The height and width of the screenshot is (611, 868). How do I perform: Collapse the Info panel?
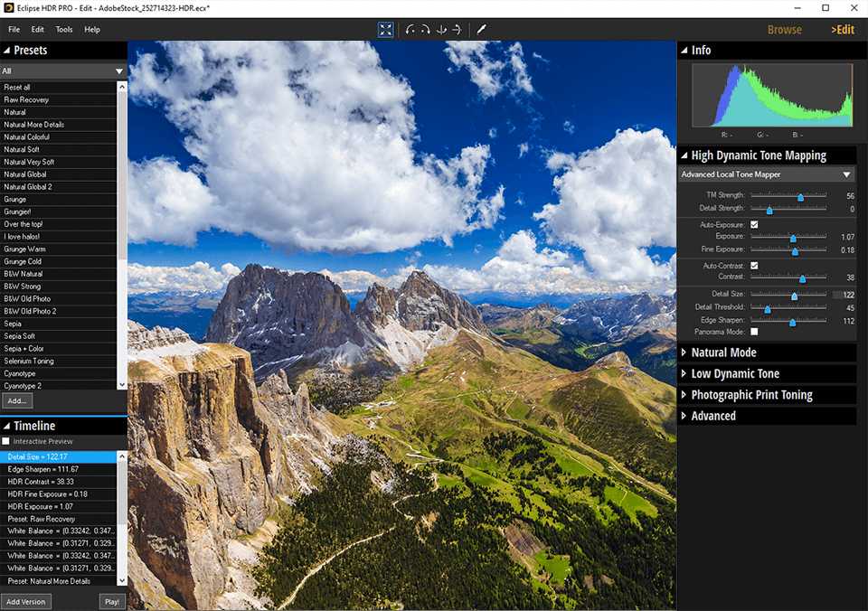[x=684, y=51]
